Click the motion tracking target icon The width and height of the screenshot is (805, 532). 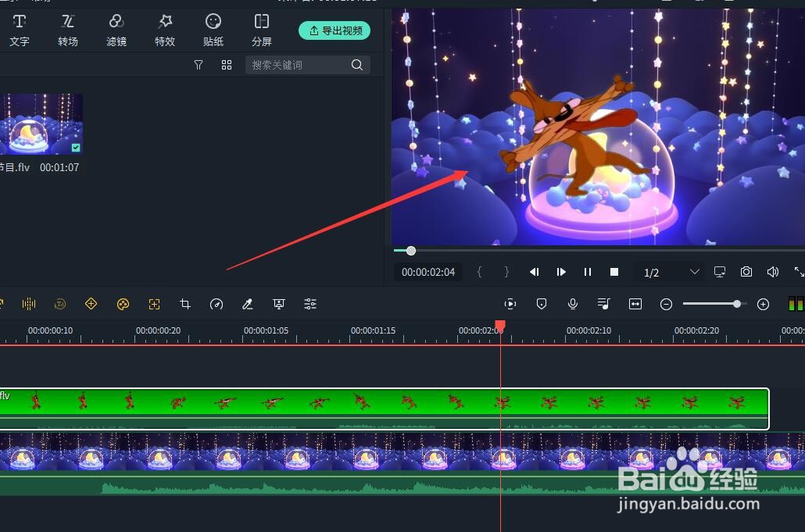154,304
